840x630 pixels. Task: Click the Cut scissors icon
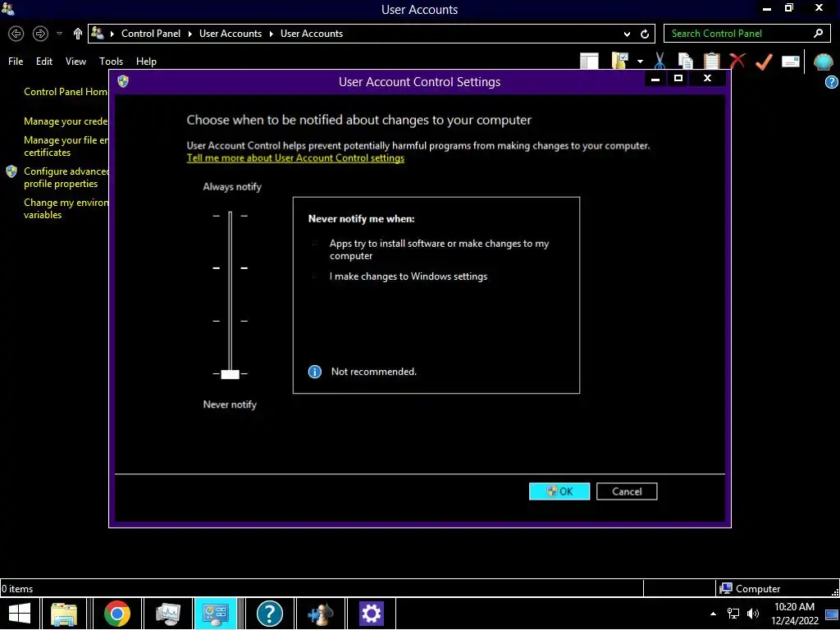click(x=660, y=61)
